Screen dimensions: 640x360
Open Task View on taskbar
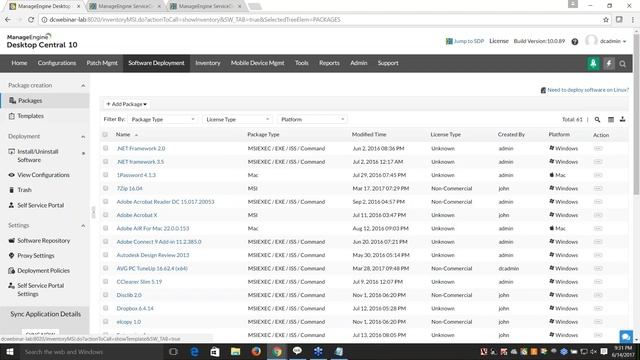tap(173, 351)
